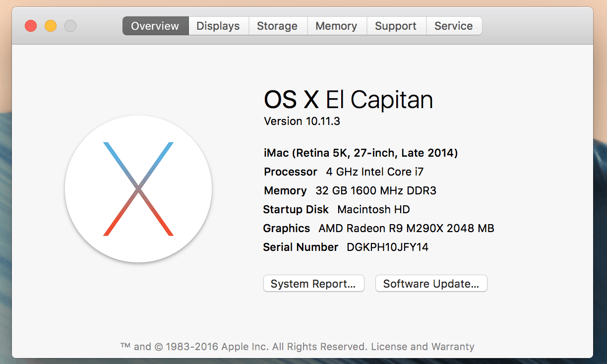Click the 4 GHz Intel Core i7 text
The width and height of the screenshot is (607, 364).
tap(374, 172)
